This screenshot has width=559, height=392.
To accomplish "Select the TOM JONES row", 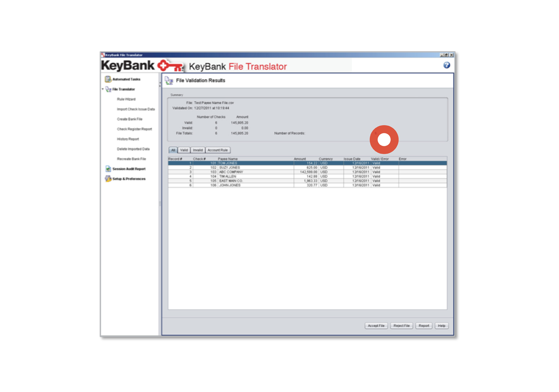I will (307, 163).
